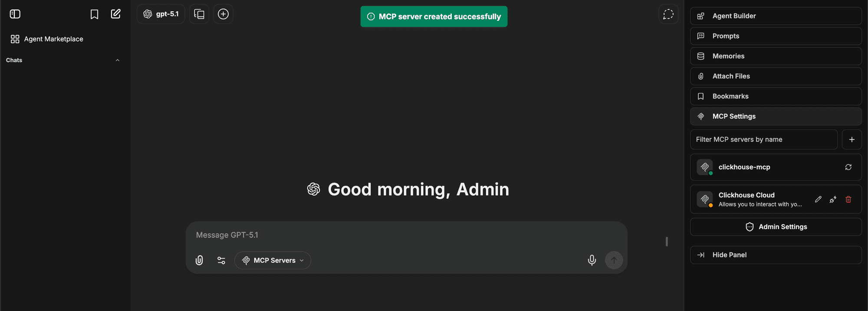The width and height of the screenshot is (868, 311).
Task: Collapse the Chats section chevron
Action: point(118,60)
